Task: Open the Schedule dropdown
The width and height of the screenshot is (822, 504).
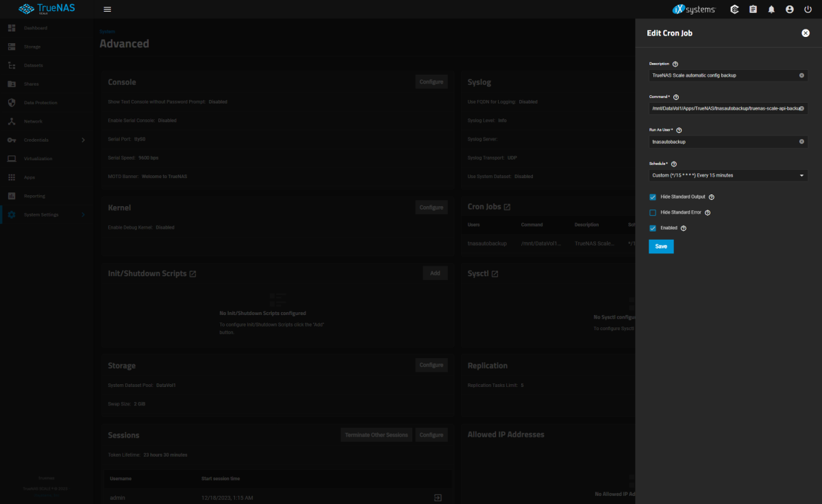Action: click(728, 175)
